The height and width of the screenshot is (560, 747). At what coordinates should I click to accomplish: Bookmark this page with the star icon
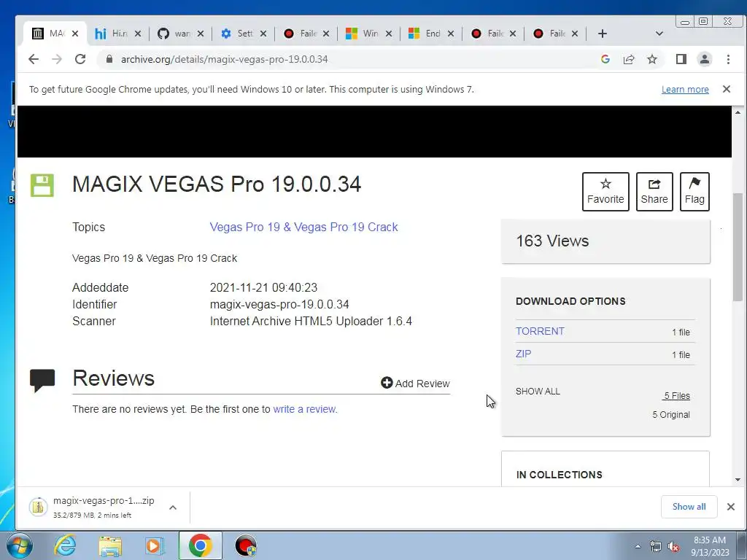tap(652, 59)
